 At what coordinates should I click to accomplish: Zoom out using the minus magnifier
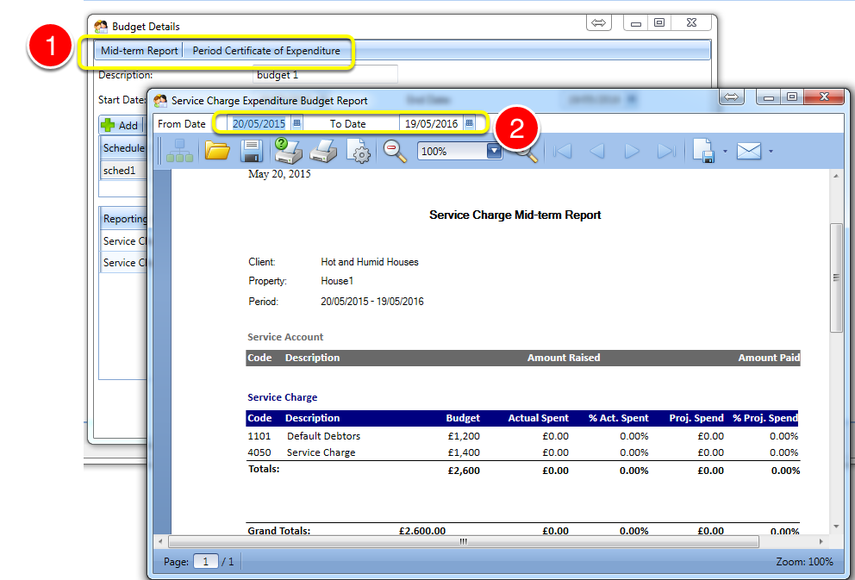pos(395,151)
